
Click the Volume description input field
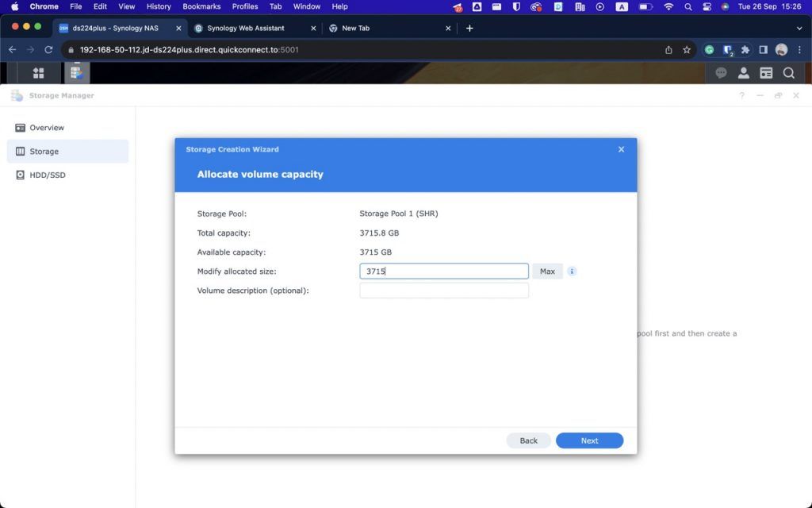444,291
